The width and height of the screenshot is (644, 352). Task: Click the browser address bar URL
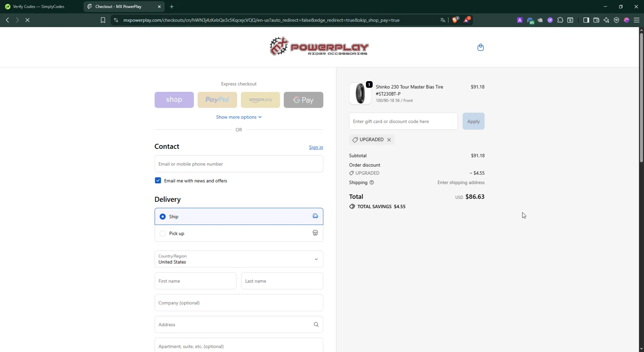pyautogui.click(x=261, y=20)
